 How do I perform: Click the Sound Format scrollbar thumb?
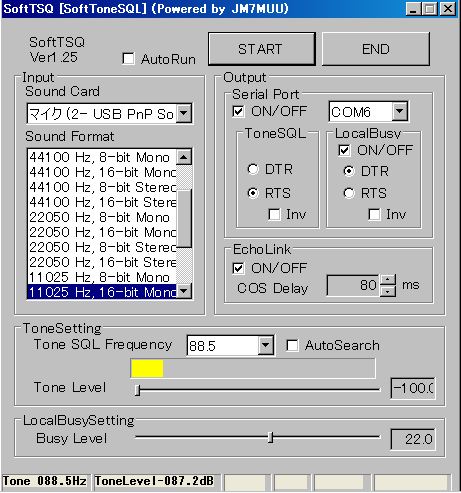(x=184, y=218)
